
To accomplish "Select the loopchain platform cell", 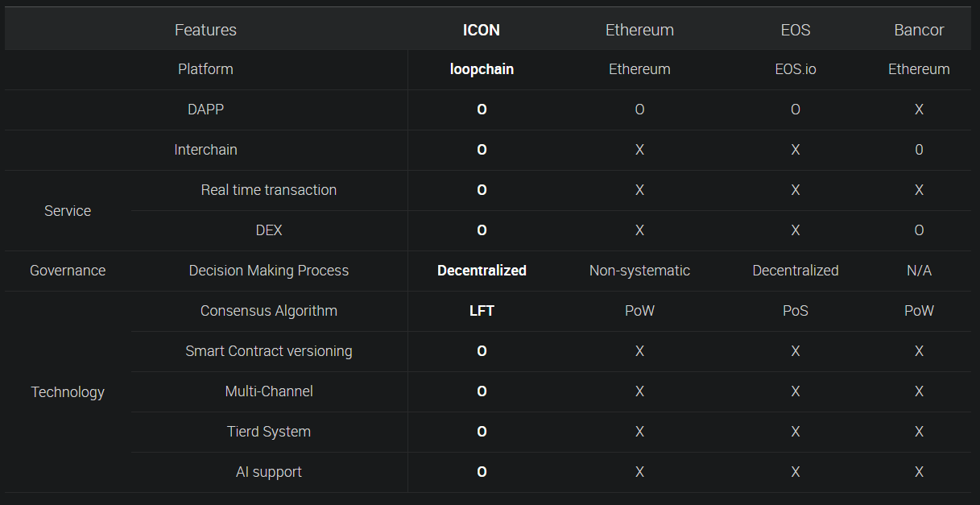I will tap(482, 69).
